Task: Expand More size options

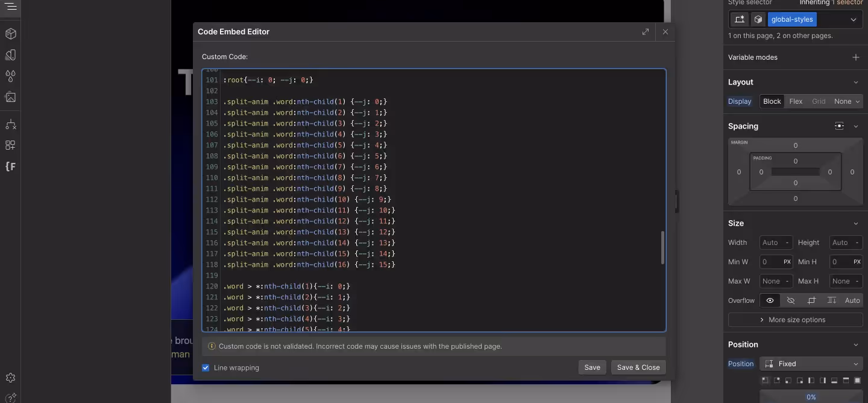Action: click(795, 320)
